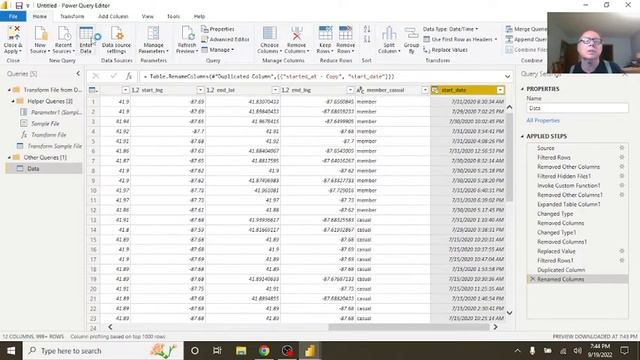
Task: Switch to the Tools tab
Action: pos(173,16)
